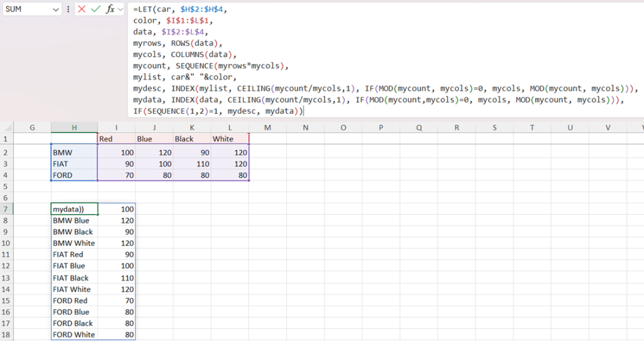Open formula bar options dots
Screen dimensions: 644x341
point(68,9)
